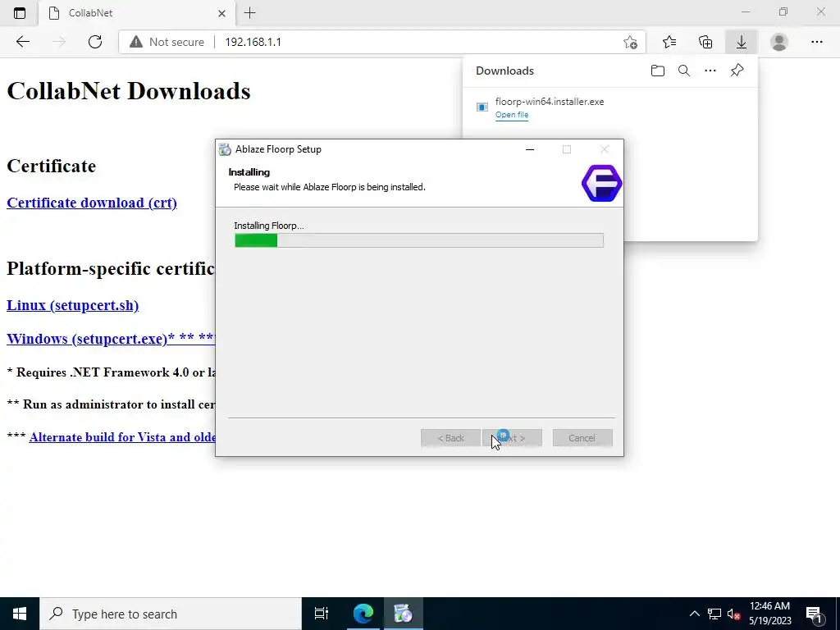Viewport: 840px width, 630px height.
Task: Click Ablaze Floorp Setup title icon
Action: 225,149
